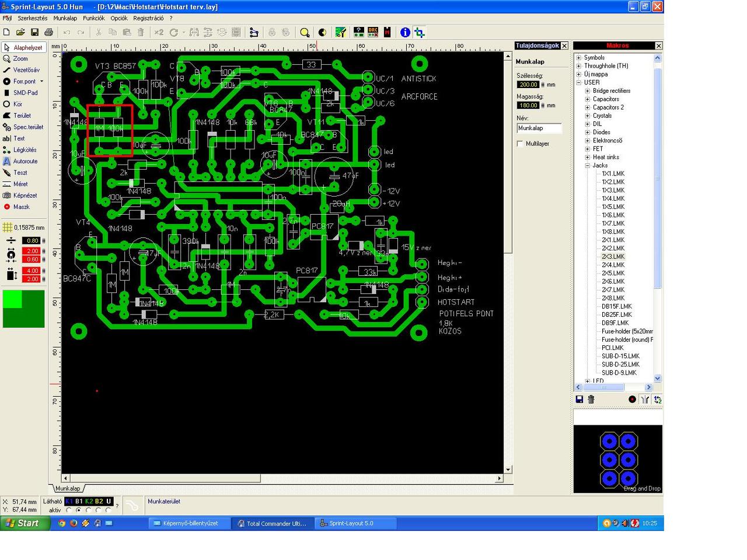Viewport: 747px width, 560px height.
Task: Set B1 as active layer
Action: (x=79, y=510)
